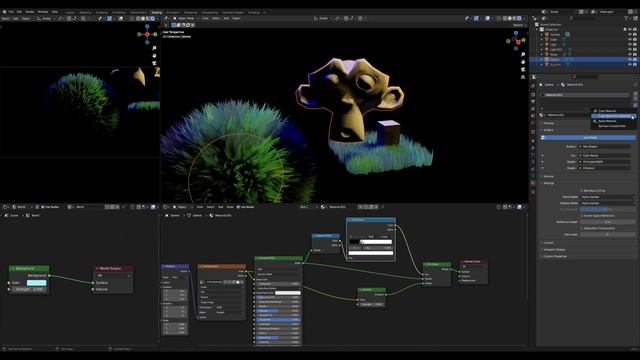Enable Backface Culling checkbox

click(582, 191)
